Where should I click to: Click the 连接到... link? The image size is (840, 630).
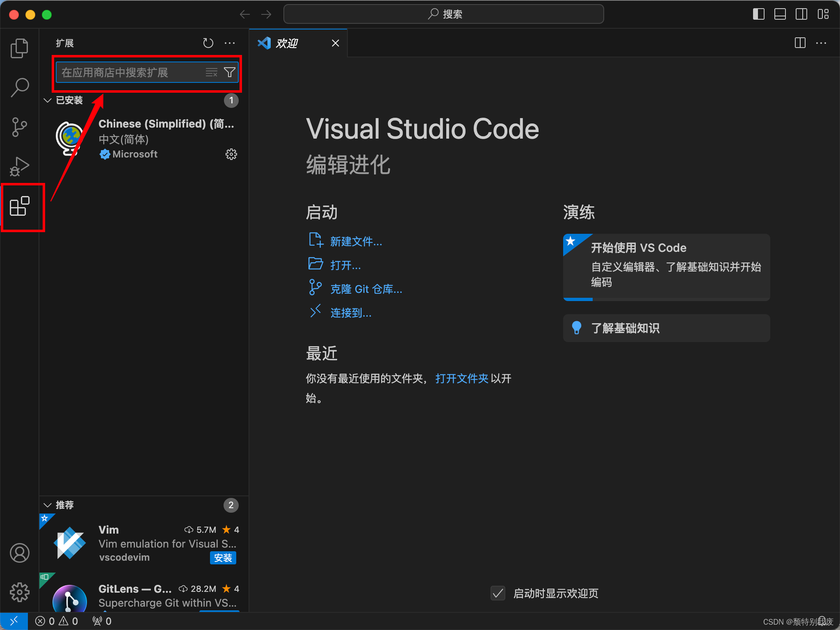[351, 313]
